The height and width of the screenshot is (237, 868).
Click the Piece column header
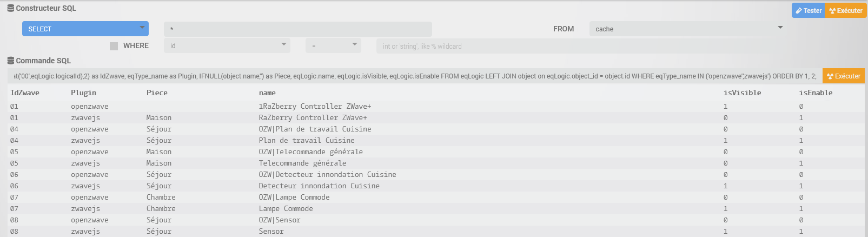click(157, 93)
